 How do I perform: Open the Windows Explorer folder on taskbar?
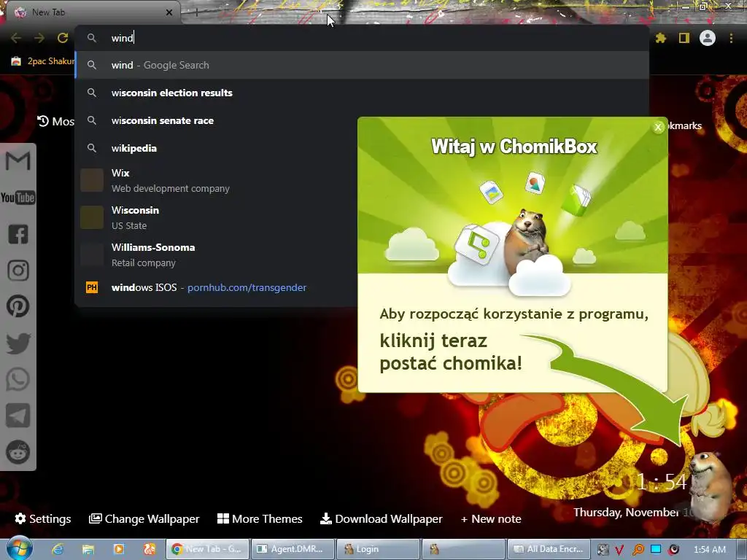click(88, 550)
